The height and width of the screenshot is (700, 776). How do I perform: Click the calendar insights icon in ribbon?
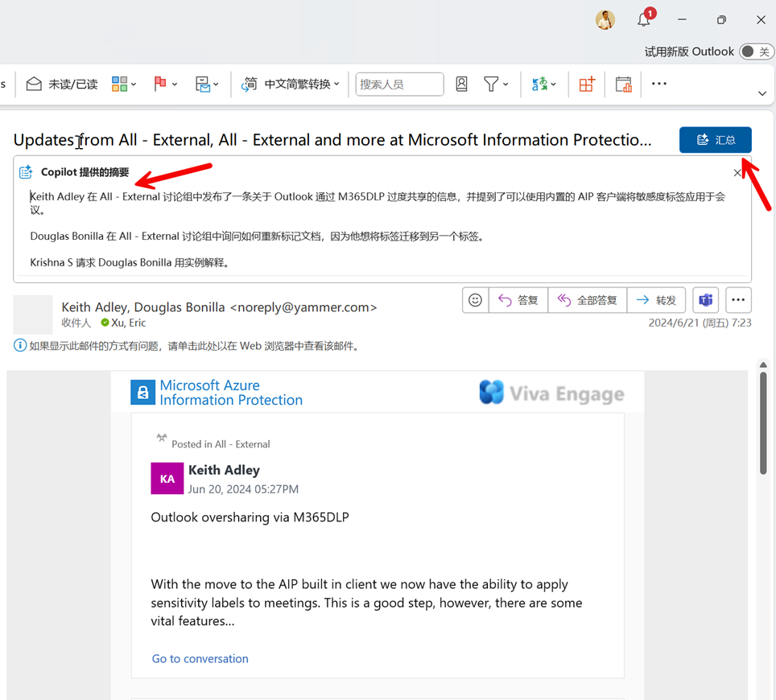(623, 84)
